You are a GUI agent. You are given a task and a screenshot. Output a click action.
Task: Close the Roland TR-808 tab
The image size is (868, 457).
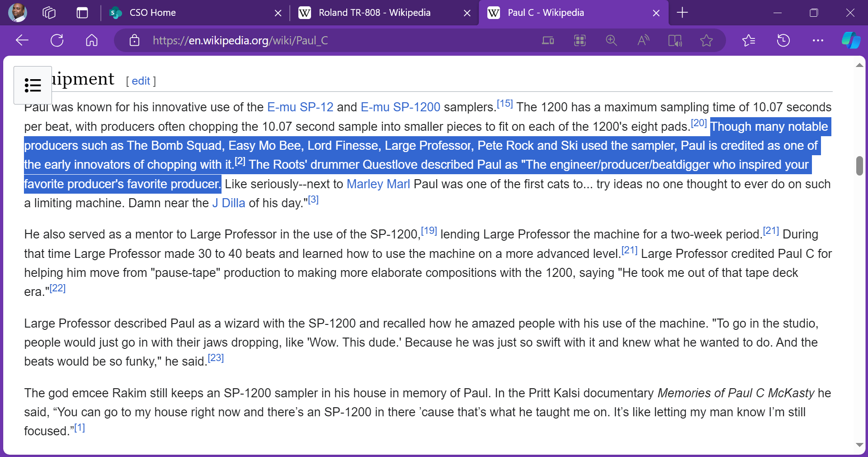pos(467,13)
